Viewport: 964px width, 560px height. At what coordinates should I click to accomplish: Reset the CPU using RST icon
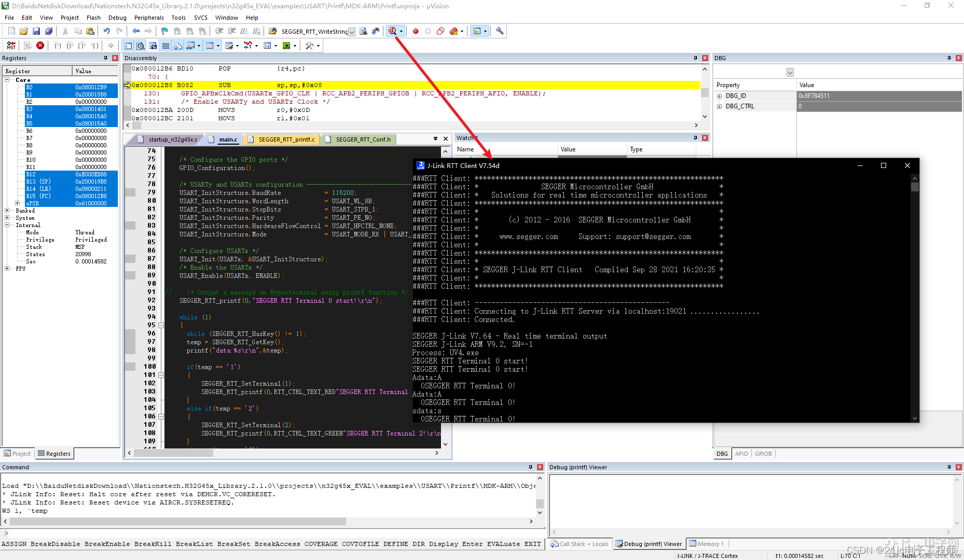(x=11, y=45)
